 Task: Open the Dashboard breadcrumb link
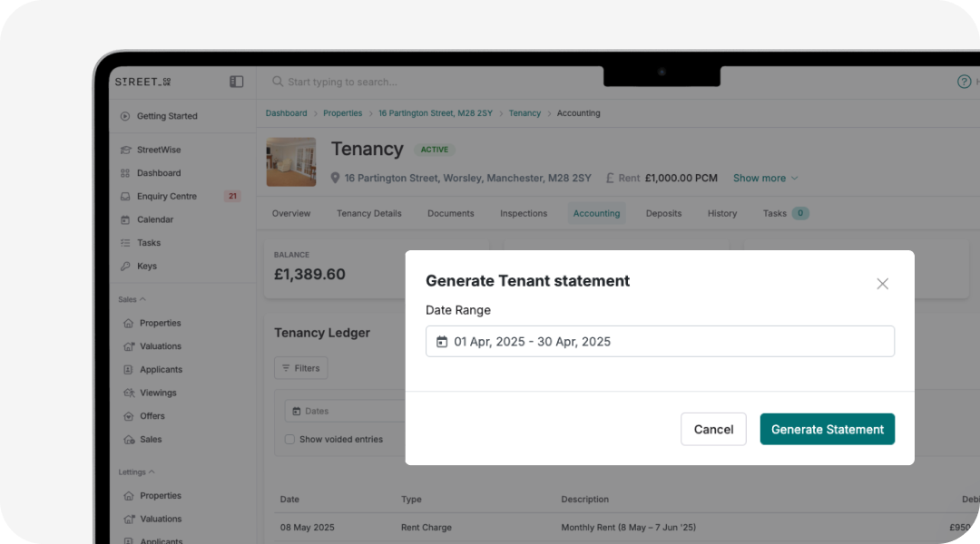point(286,112)
